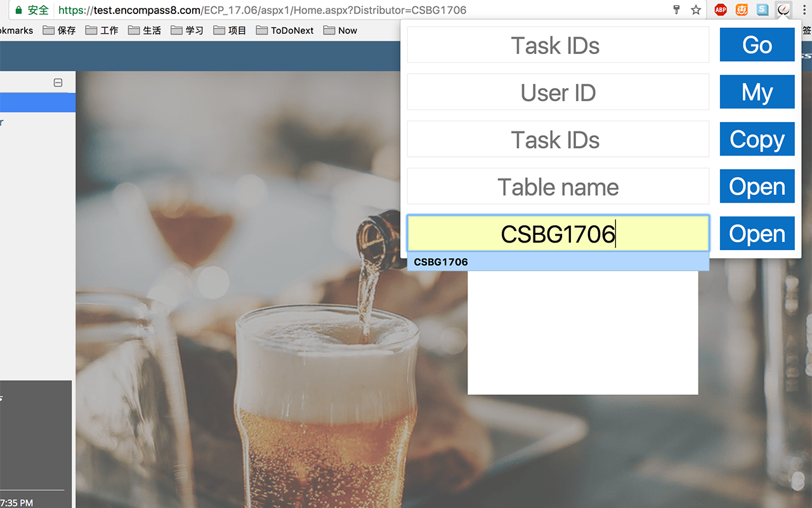Open the 保存 bookmarks folder

pos(59,30)
